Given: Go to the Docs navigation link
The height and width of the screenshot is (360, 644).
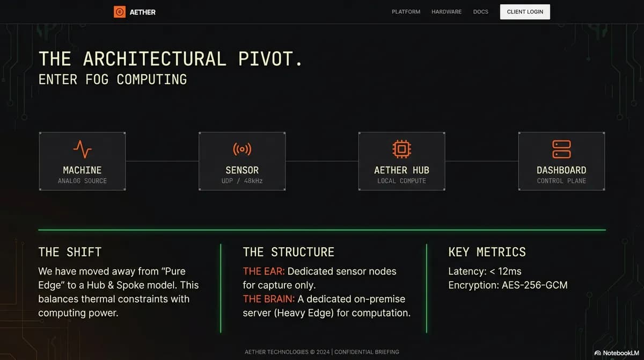Looking at the screenshot, I should pos(481,12).
